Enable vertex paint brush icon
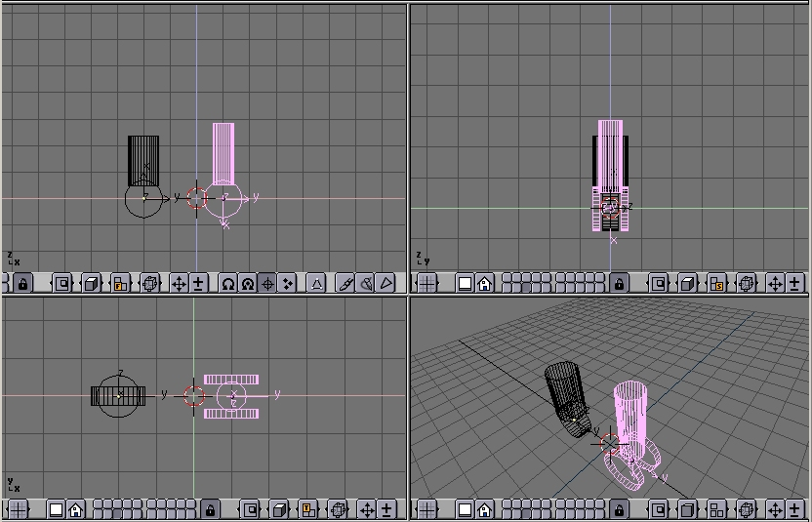The height and width of the screenshot is (522, 812). coord(345,283)
